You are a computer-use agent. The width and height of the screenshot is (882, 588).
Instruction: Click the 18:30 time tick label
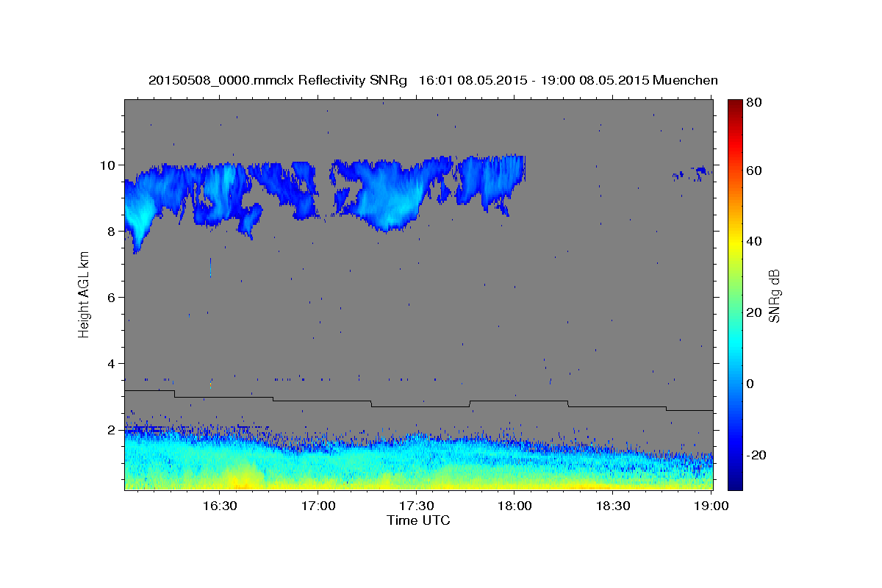tap(613, 506)
